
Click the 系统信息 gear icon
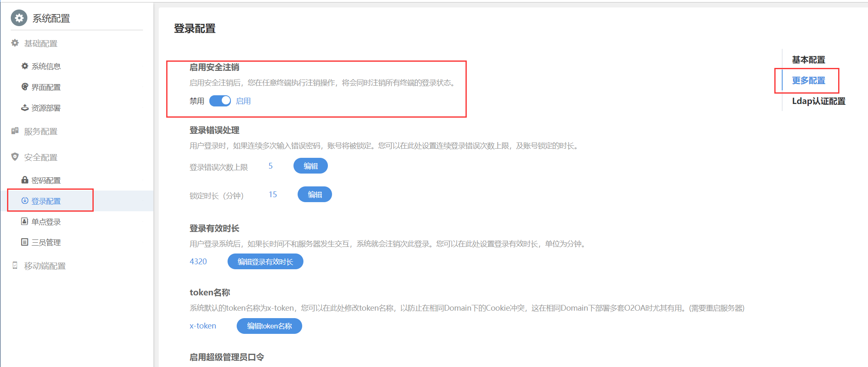click(x=25, y=66)
